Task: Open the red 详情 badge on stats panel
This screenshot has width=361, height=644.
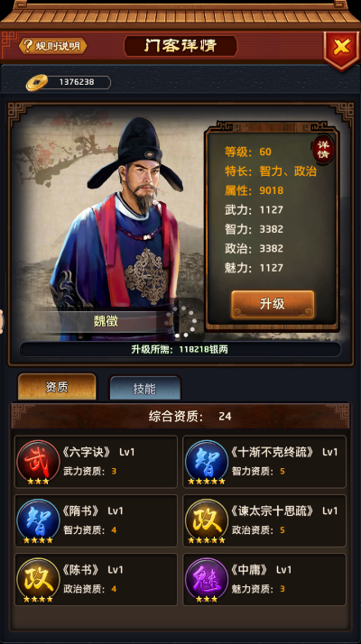Action: (x=323, y=150)
